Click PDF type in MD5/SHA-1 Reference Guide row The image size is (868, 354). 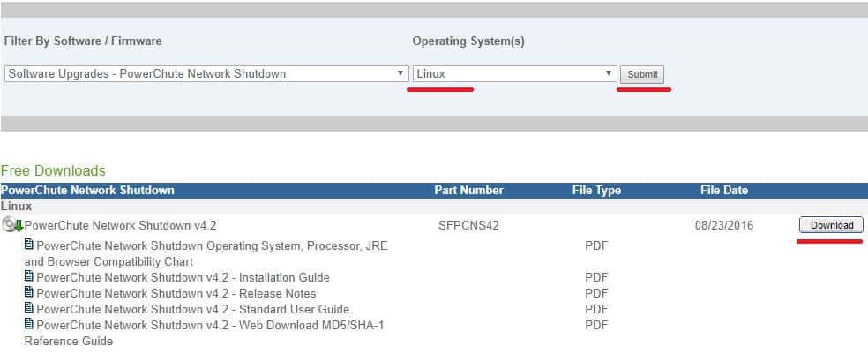pos(596,325)
